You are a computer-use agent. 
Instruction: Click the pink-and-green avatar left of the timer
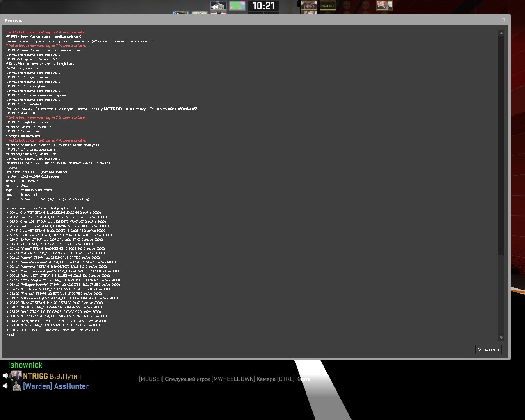pos(237,6)
